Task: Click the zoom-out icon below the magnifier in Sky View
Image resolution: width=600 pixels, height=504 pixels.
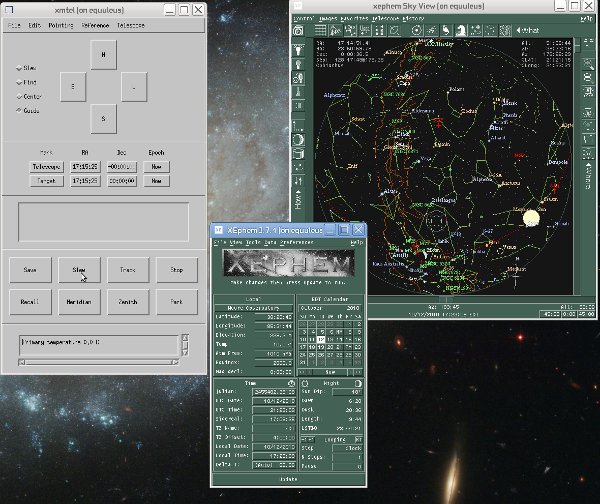Action: tap(589, 78)
